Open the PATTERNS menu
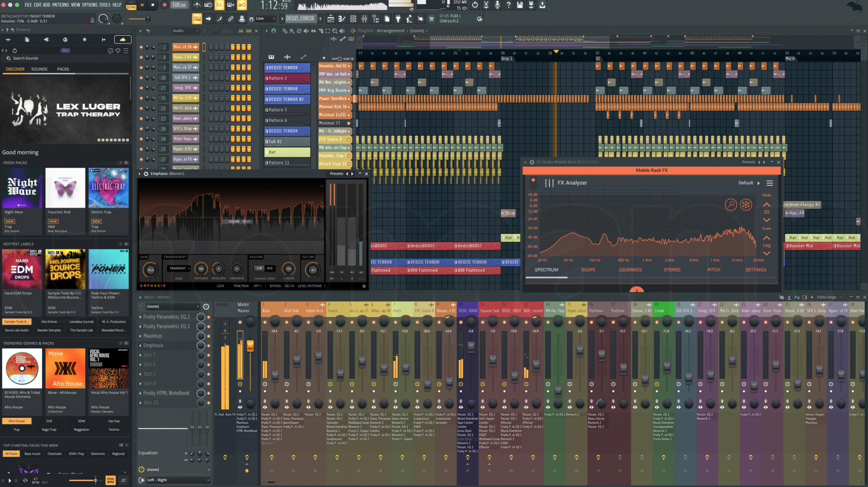 point(60,5)
